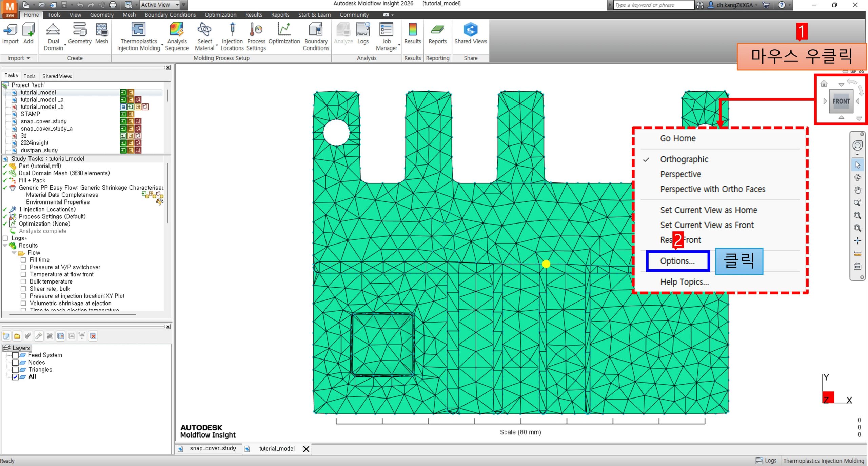Switch to the Boundary Conditions ribbon tab
This screenshot has width=868, height=466.
[x=170, y=15]
